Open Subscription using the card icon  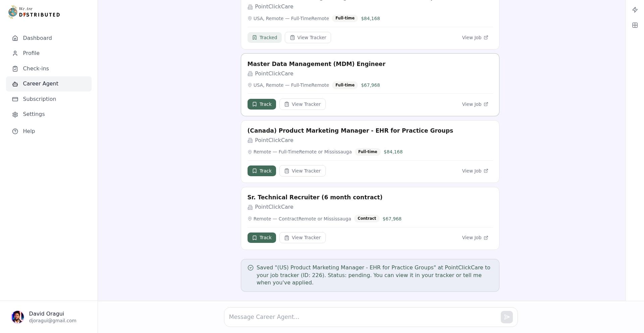15,99
